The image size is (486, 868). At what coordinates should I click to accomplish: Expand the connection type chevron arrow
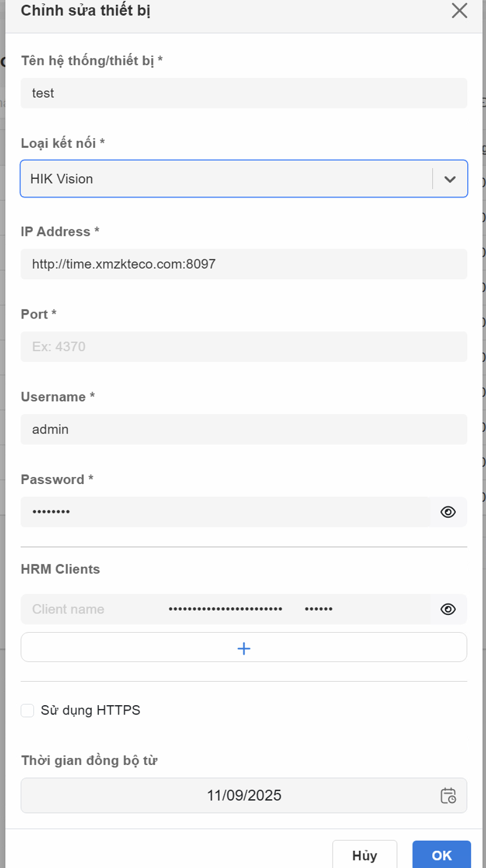coord(450,179)
